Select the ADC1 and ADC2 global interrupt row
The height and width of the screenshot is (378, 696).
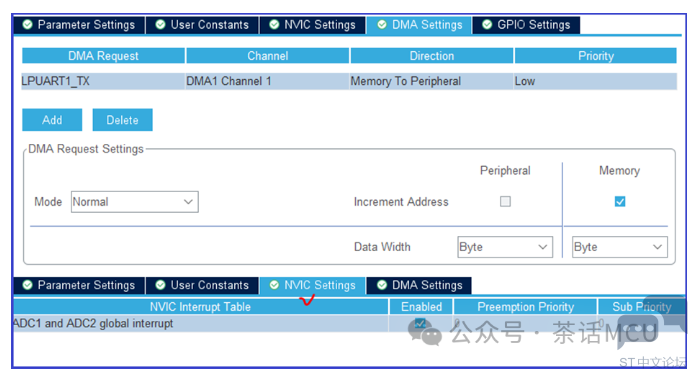coord(349,323)
